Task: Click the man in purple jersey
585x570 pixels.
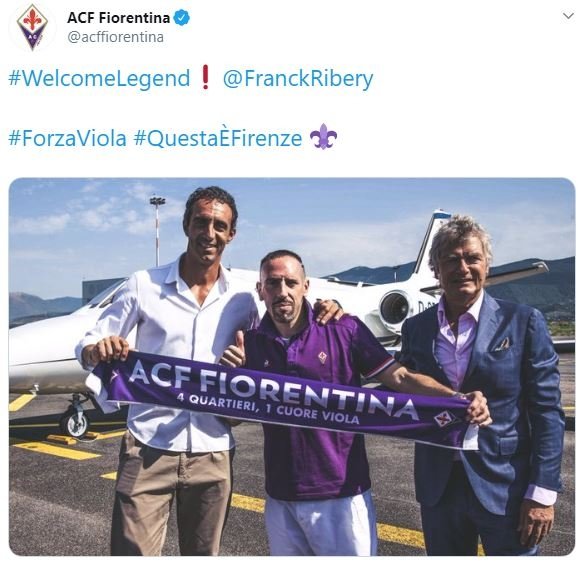Action: pyautogui.click(x=321, y=403)
